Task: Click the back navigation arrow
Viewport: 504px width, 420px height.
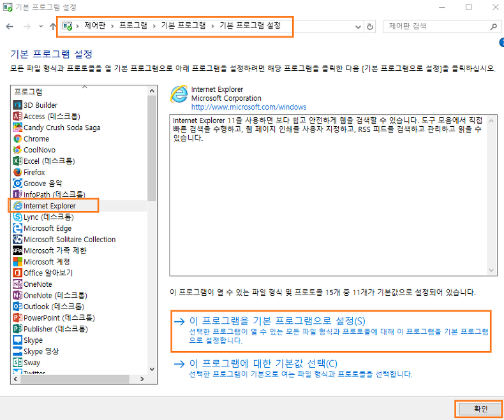Action: tap(10, 26)
